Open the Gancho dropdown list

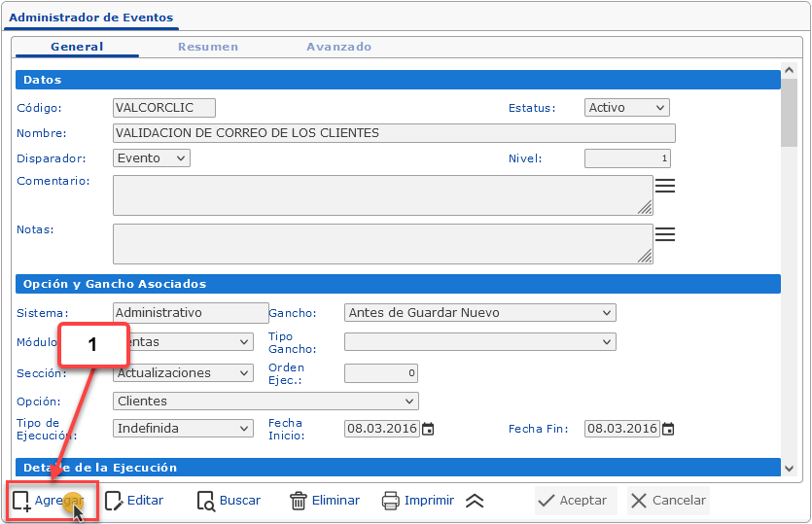(x=480, y=313)
